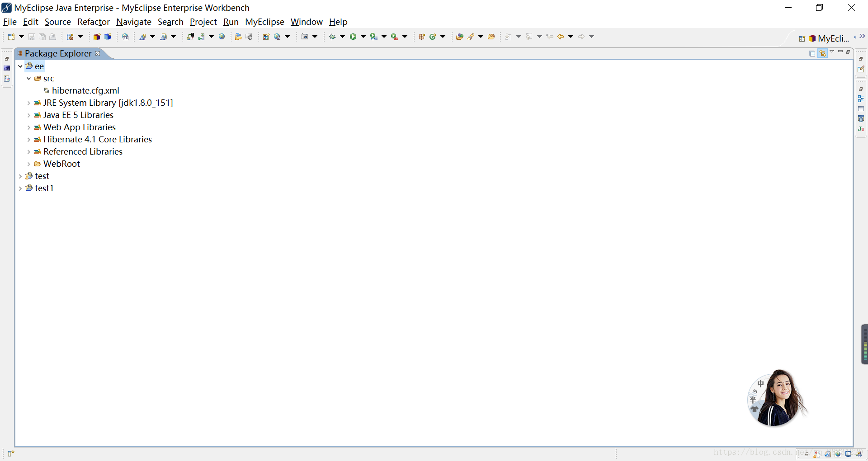The width and height of the screenshot is (868, 461).
Task: Expand the test1 project
Action: click(x=20, y=188)
